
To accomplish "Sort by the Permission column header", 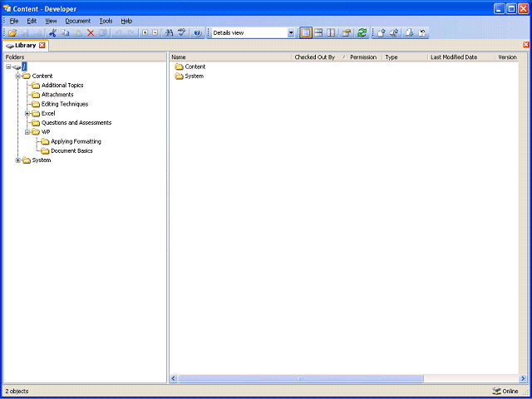I will 365,57.
